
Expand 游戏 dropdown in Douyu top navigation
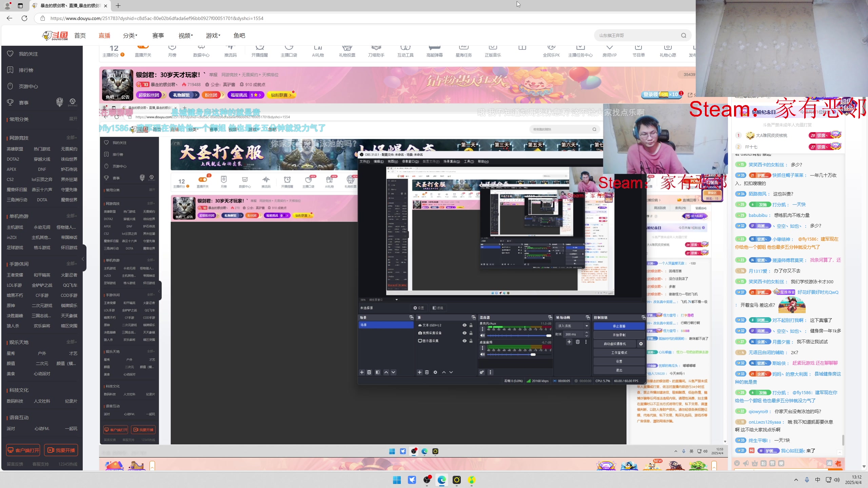pyautogui.click(x=213, y=36)
